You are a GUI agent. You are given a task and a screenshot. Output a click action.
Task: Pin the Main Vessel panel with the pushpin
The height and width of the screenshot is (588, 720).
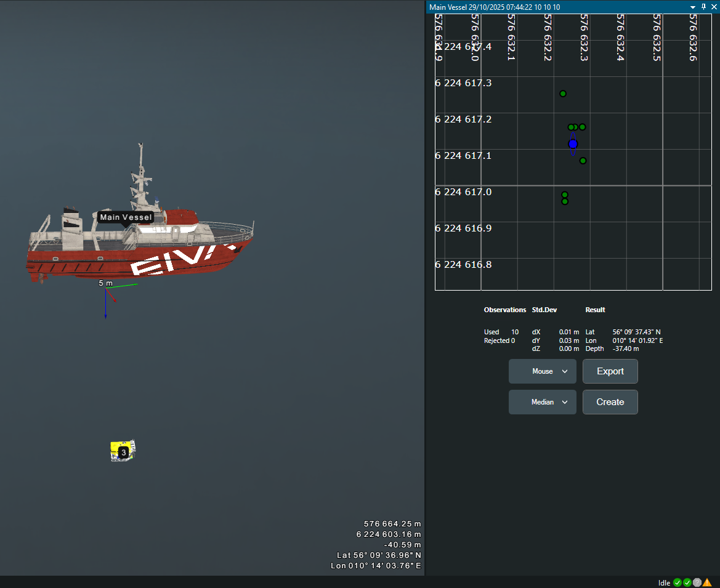(x=703, y=7)
